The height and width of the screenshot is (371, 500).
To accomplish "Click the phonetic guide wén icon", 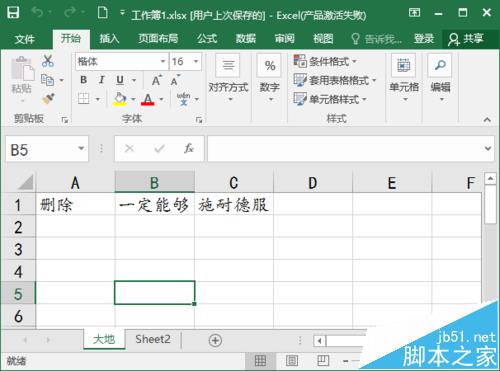I will point(183,99).
